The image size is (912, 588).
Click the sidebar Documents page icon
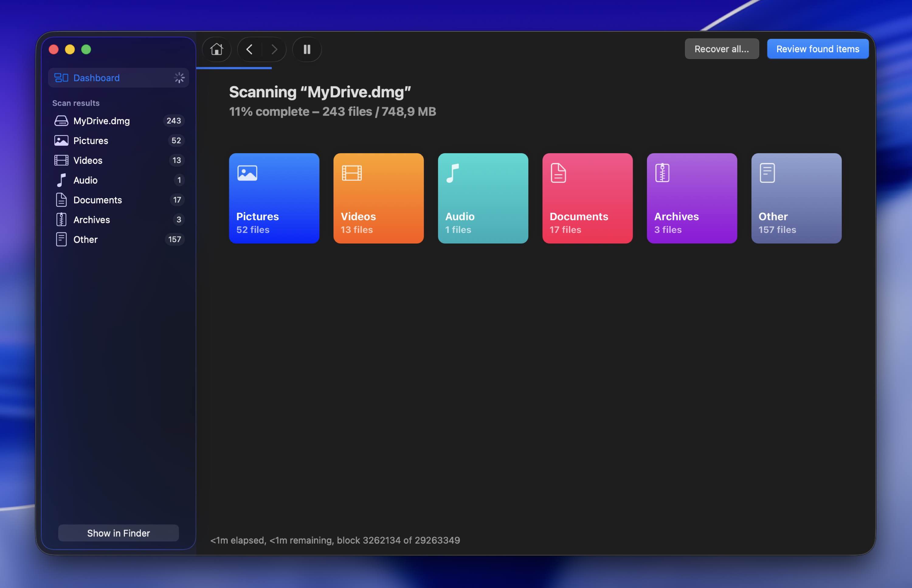click(x=61, y=200)
